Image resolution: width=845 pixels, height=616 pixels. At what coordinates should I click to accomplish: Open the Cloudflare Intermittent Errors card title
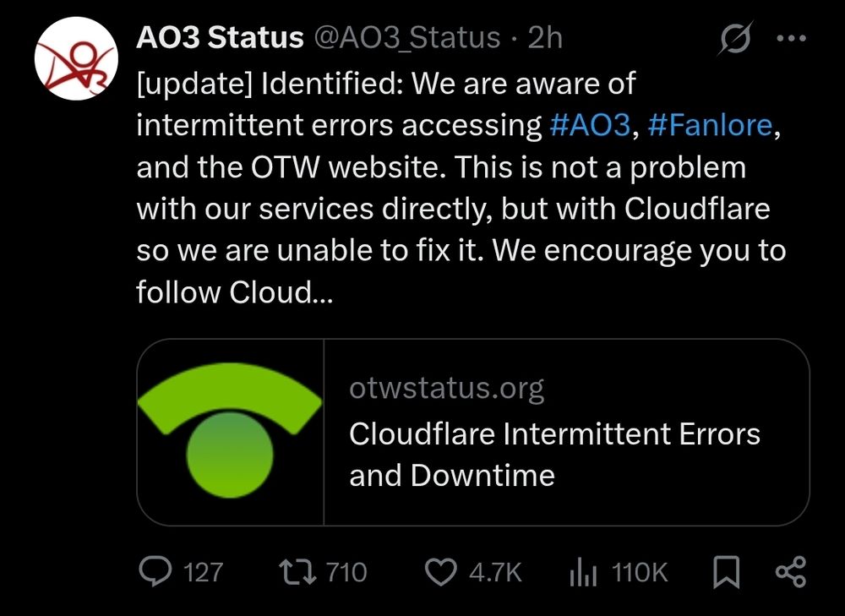coord(554,455)
